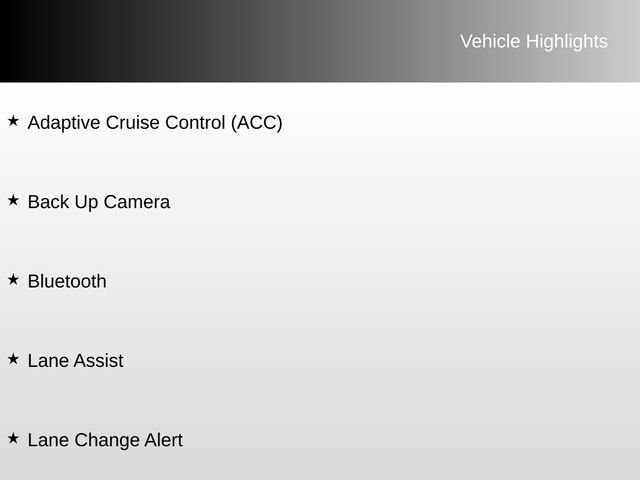Screen dimensions: 640x480
Task: Select the word Adaptive in first item
Action: tap(64, 123)
